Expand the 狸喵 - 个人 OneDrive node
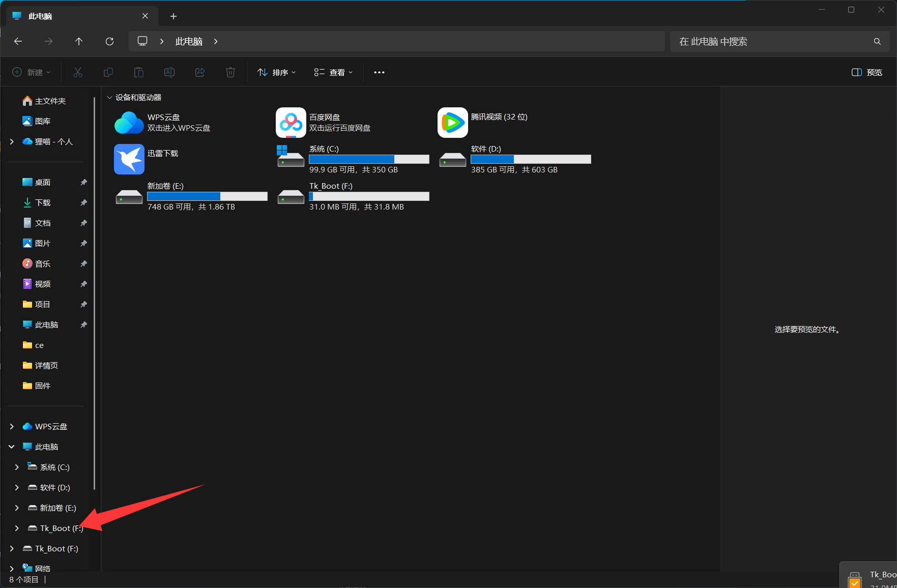This screenshot has height=588, width=897. (12, 141)
